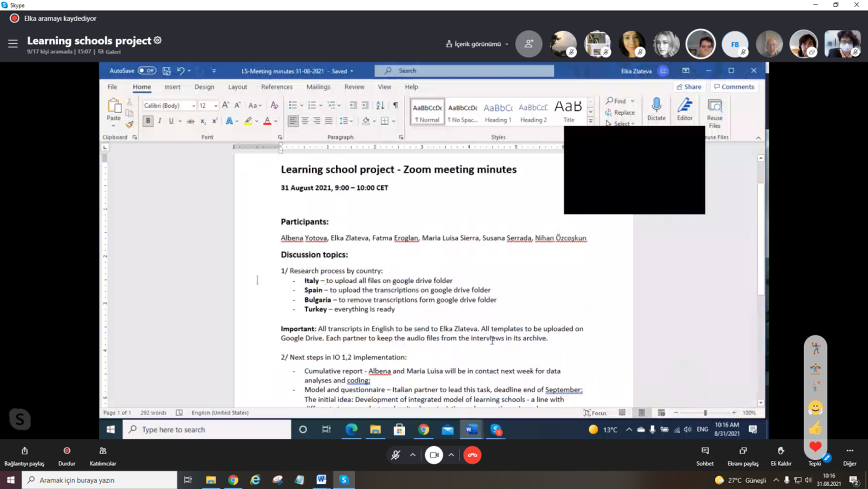Toggle the microphone mute button
This screenshot has height=489, width=868.
(396, 455)
